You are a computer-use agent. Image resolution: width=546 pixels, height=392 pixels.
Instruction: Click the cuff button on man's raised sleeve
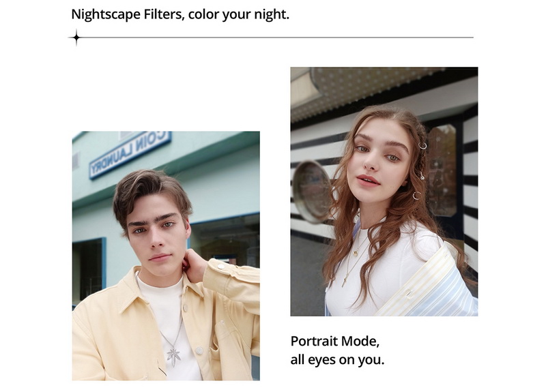(221, 267)
